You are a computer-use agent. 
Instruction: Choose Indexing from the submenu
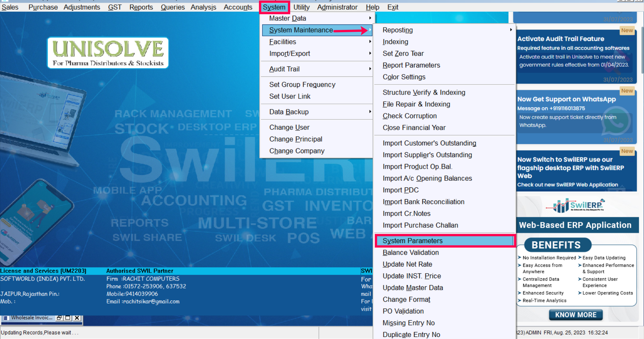445,42
